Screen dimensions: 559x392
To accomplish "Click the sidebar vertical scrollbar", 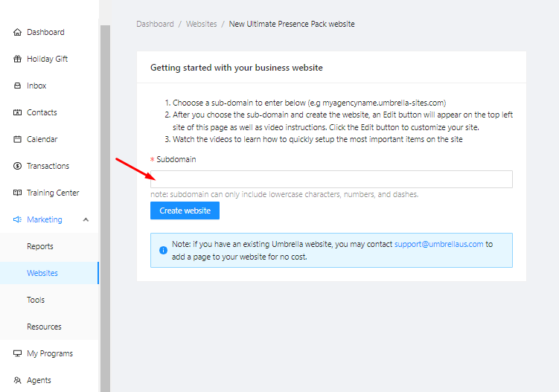I will 105,208.
